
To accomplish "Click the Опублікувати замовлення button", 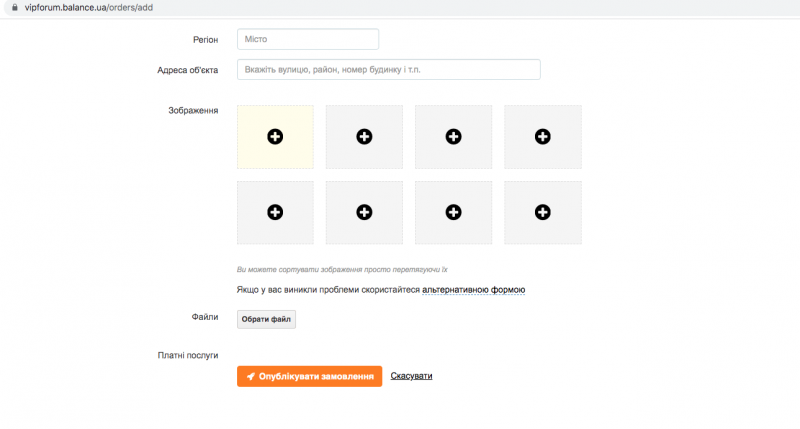I will tap(309, 376).
